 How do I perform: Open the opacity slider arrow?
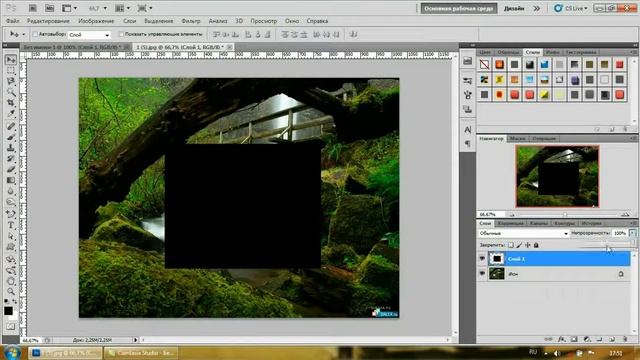coord(632,233)
